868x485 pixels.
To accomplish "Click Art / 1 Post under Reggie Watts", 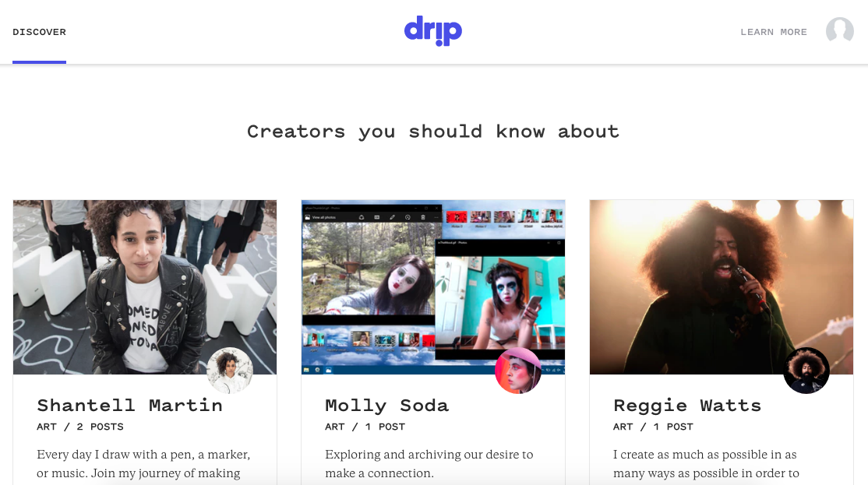I will tap(653, 427).
